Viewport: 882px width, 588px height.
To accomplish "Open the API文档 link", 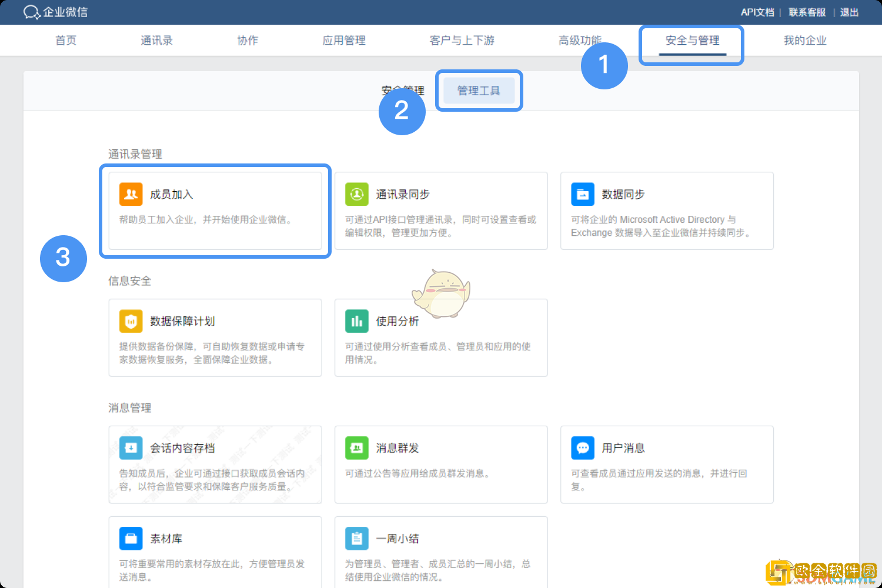I will click(x=757, y=12).
